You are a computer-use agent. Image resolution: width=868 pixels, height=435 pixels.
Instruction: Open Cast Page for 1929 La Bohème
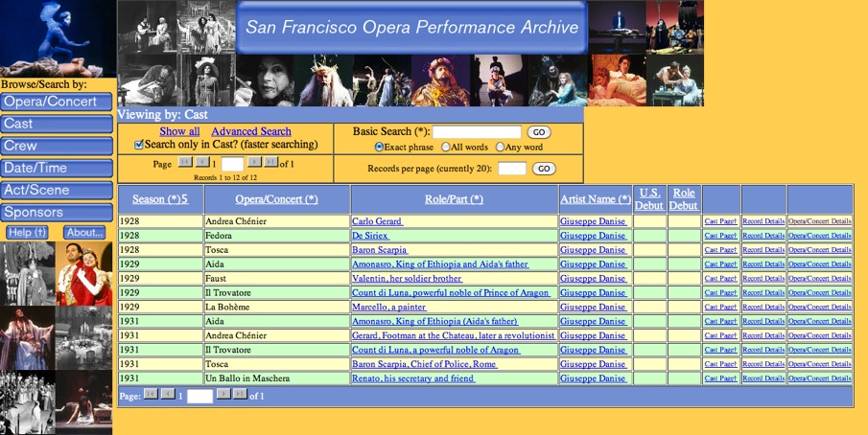click(x=720, y=307)
